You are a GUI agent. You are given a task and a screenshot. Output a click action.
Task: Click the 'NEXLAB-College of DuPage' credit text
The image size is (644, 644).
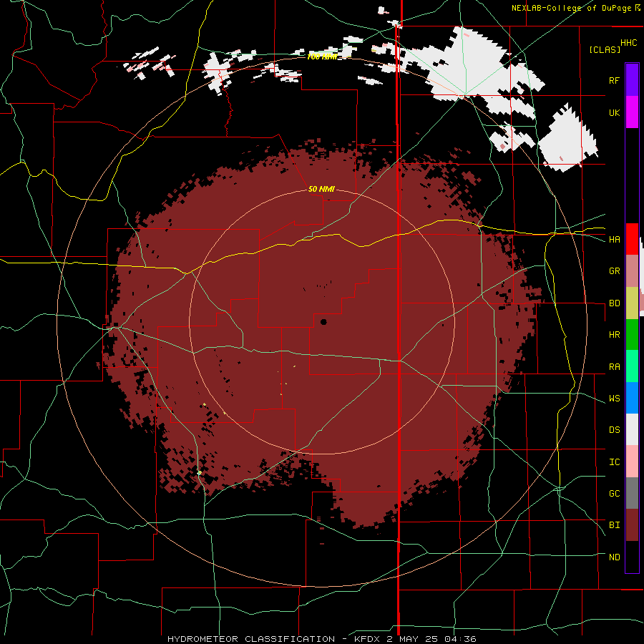pyautogui.click(x=572, y=8)
